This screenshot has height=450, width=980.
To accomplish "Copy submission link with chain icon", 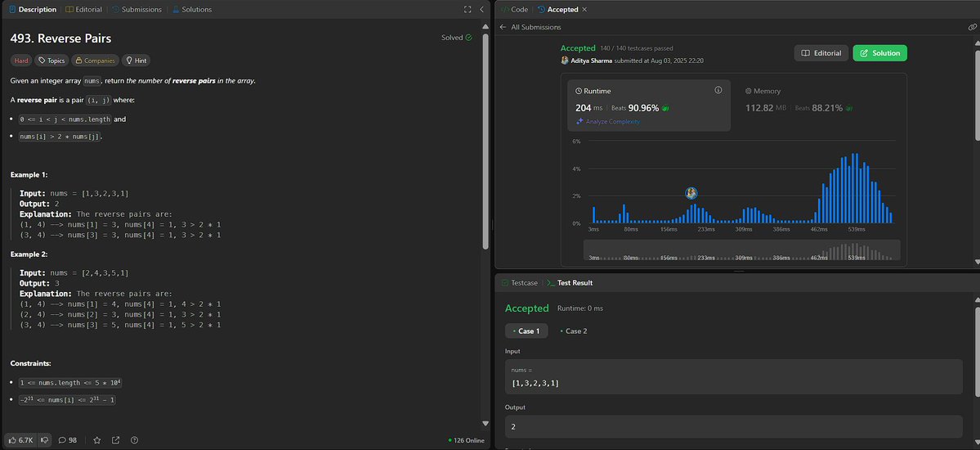I will pyautogui.click(x=972, y=27).
